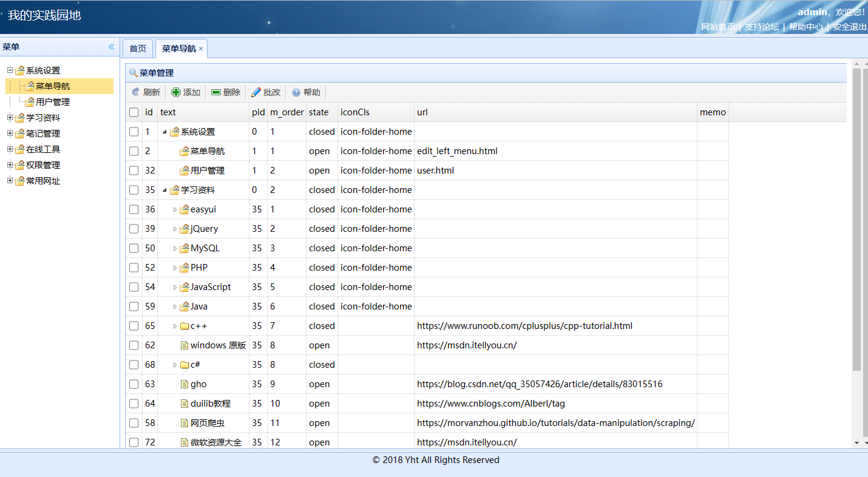This screenshot has width=868, height=477.
Task: Switch to the 首页 tab
Action: point(138,49)
